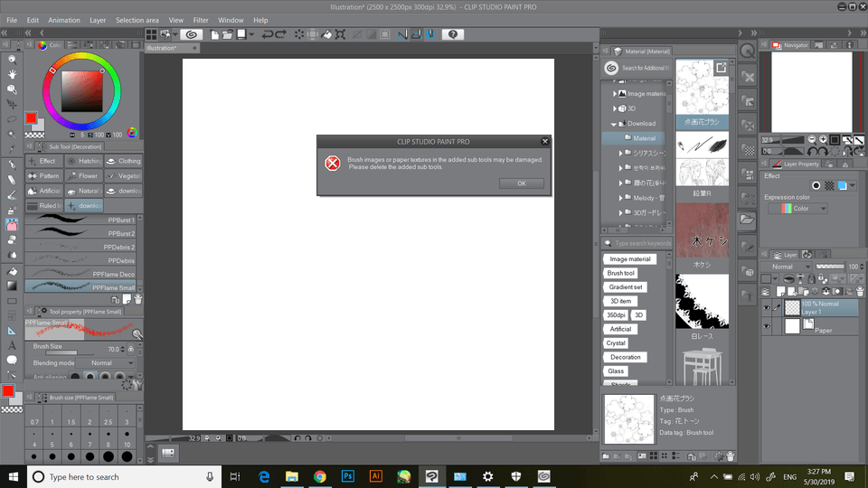Open Save dropdown arrow in command bar

(252, 34)
